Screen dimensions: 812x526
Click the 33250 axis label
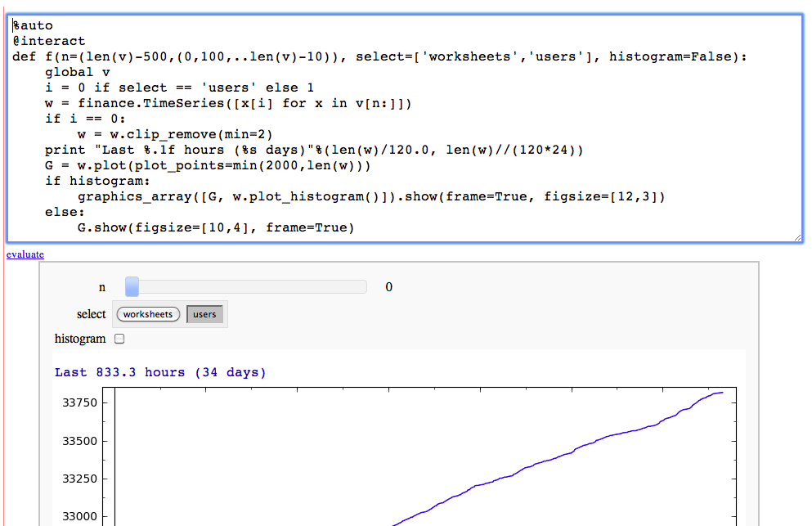80,479
